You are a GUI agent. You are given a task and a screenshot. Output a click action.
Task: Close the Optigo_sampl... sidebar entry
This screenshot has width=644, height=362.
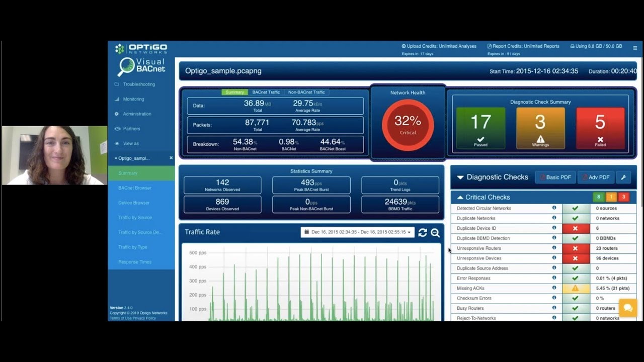(x=171, y=158)
